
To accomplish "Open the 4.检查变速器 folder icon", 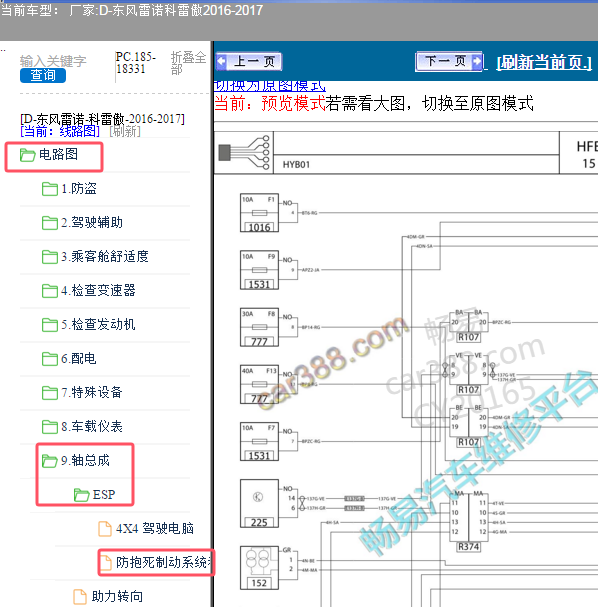I will [x=50, y=291].
